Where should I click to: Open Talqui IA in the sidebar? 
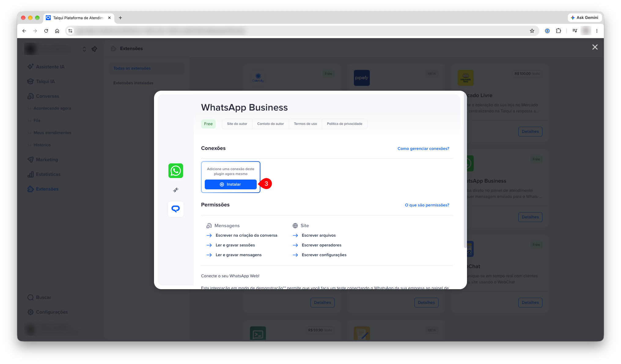click(45, 82)
